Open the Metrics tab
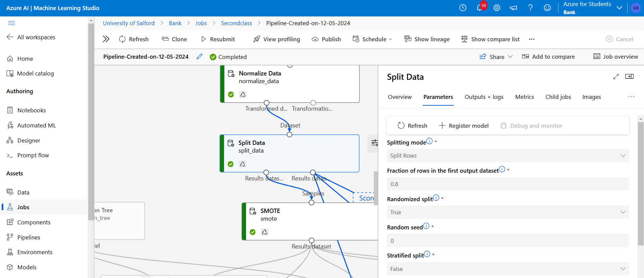The image size is (644, 278). pyautogui.click(x=525, y=97)
